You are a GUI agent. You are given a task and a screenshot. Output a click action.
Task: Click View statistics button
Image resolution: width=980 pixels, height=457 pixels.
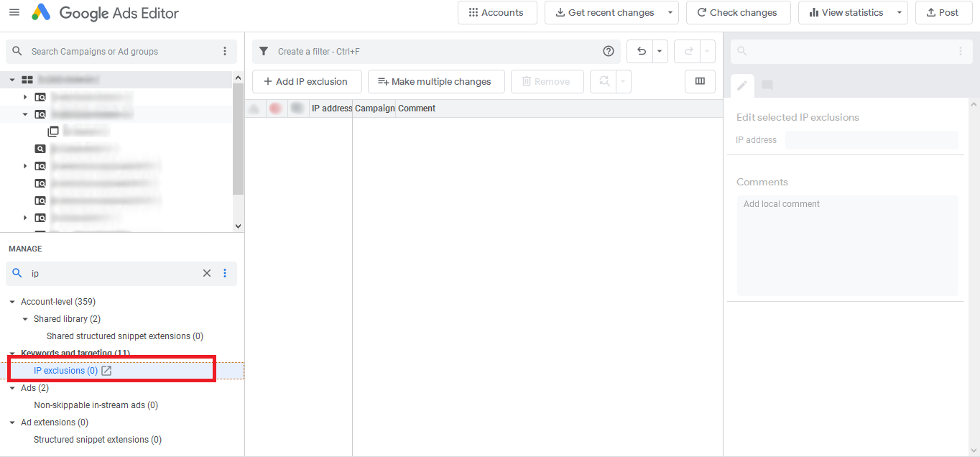[x=846, y=12]
